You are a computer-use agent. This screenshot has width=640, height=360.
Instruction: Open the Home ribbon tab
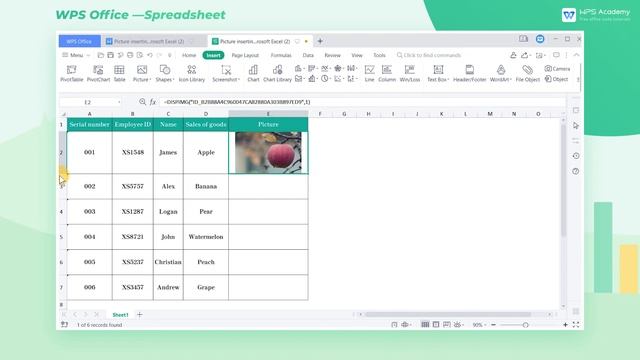click(189, 55)
